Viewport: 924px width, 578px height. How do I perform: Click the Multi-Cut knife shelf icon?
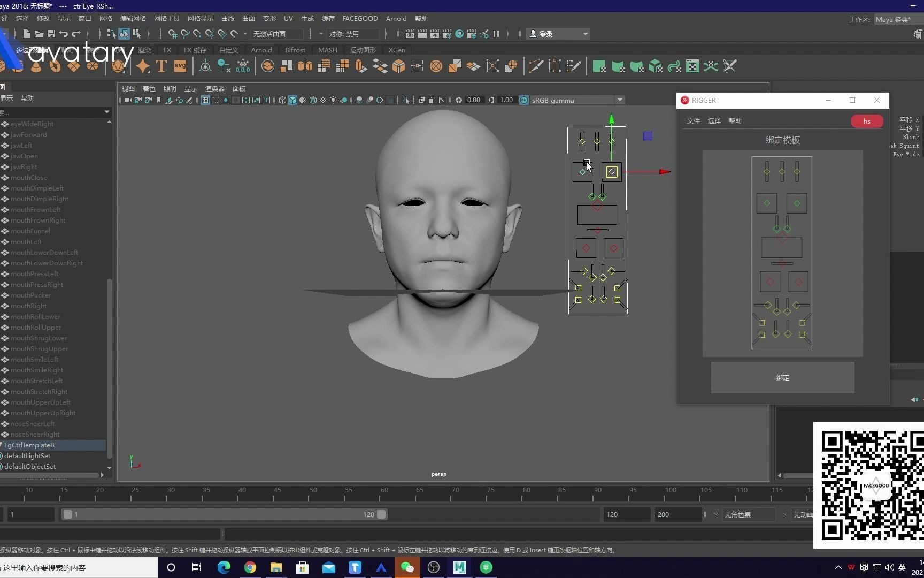536,66
